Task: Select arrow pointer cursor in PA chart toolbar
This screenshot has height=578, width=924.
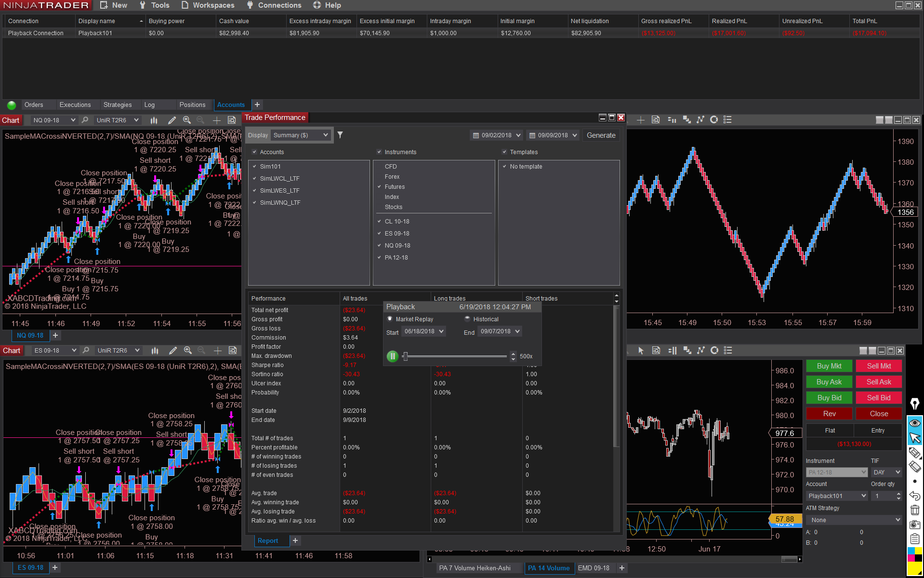Action: (641, 350)
